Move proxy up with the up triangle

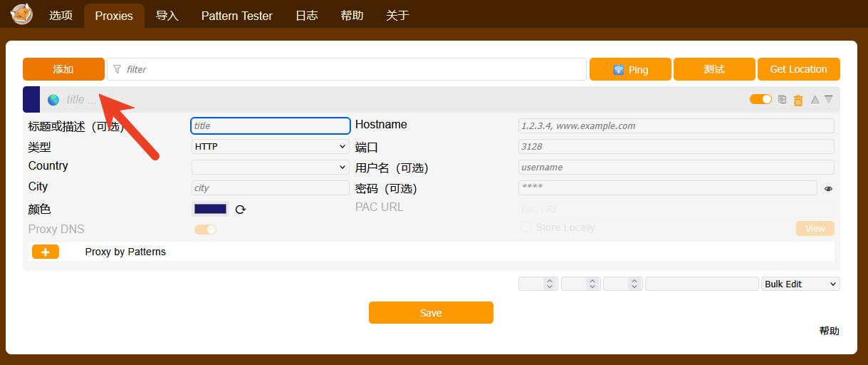coord(815,100)
